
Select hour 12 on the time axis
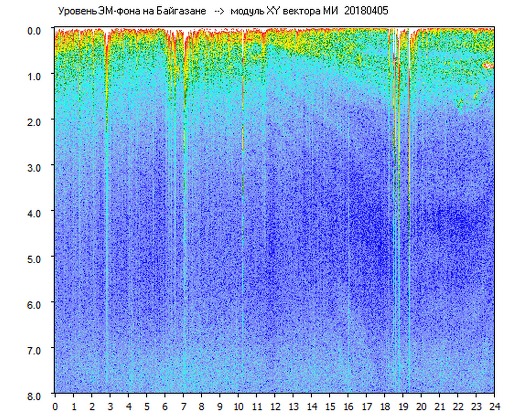tap(275, 407)
